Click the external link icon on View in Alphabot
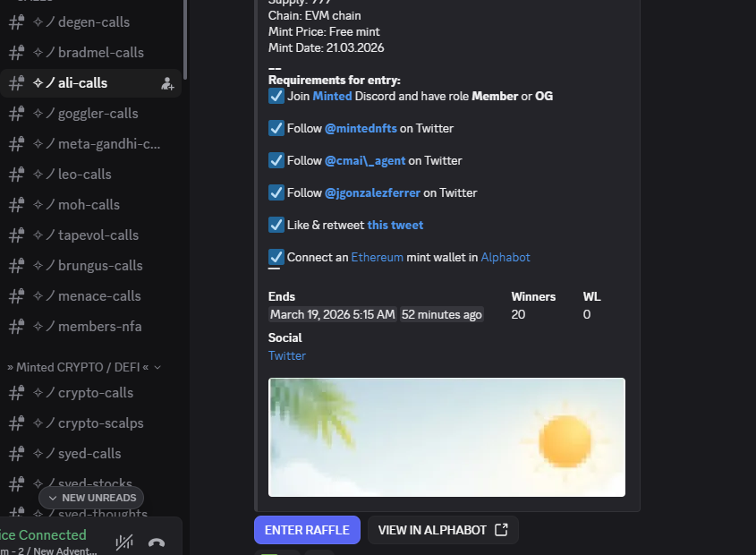The image size is (756, 555). [x=501, y=530]
